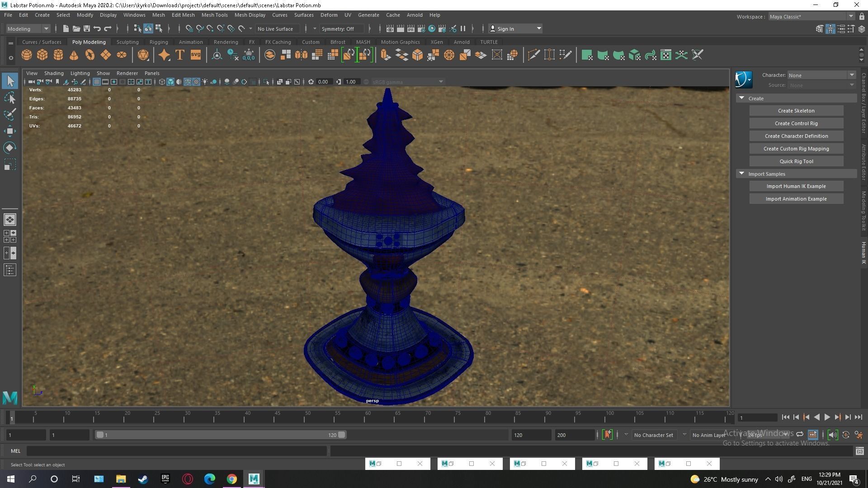Switch to the Rigging shelf tab
Screen dimensions: 868x488
159,42
